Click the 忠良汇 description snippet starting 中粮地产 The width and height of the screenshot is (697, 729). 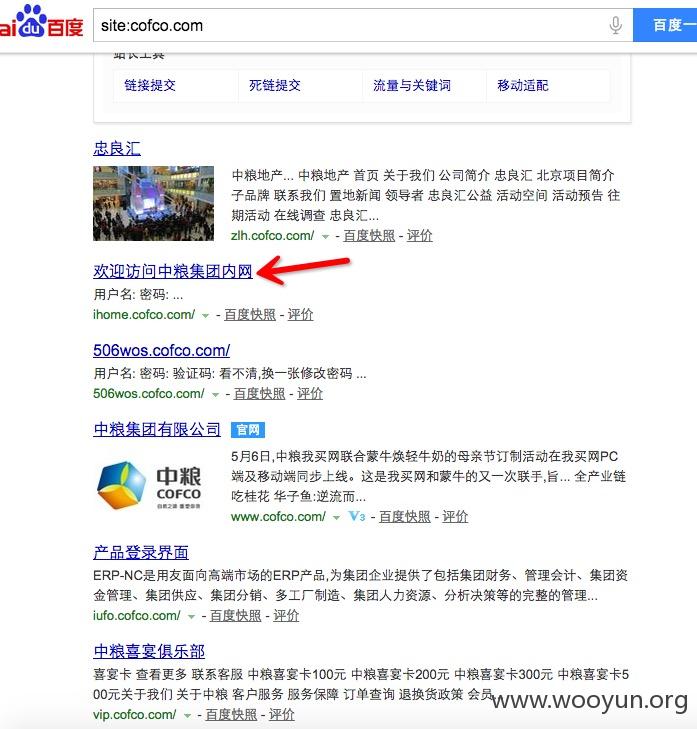pos(426,195)
